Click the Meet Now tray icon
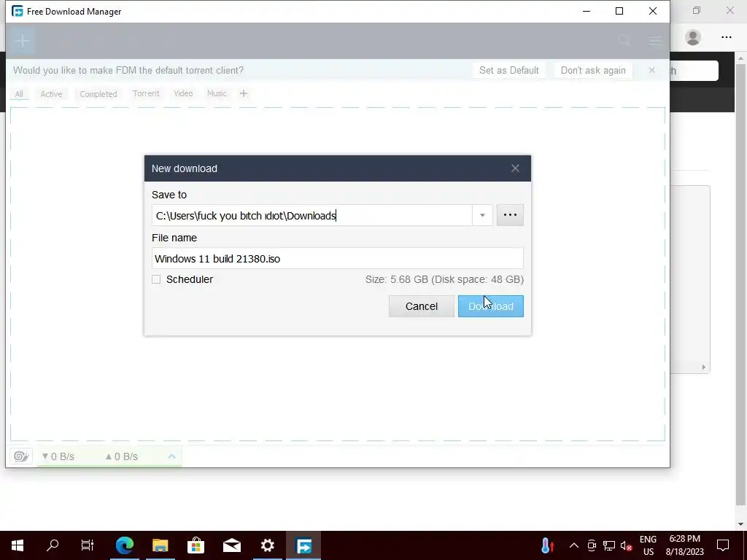The image size is (747, 560). pyautogui.click(x=592, y=545)
